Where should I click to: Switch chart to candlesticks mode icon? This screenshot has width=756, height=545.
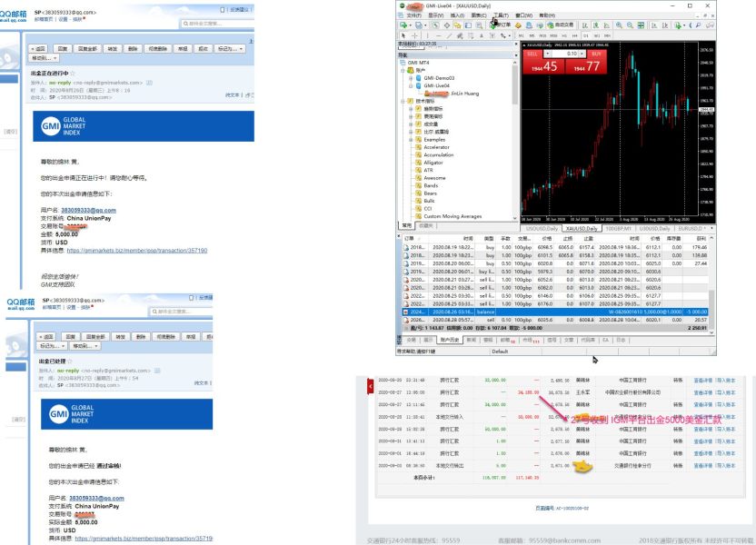(596, 25)
